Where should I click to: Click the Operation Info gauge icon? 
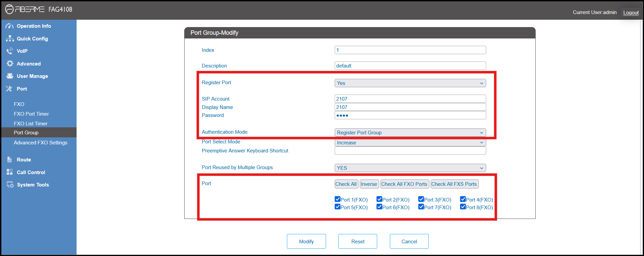10,26
